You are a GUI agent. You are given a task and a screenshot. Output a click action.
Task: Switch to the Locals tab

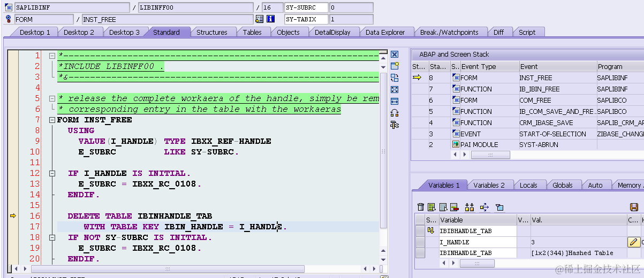pos(528,185)
